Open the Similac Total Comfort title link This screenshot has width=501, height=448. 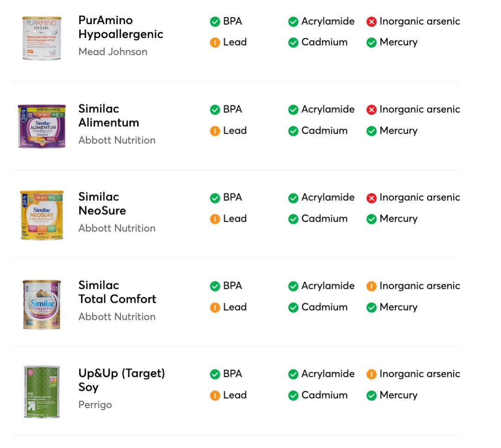tap(117, 292)
